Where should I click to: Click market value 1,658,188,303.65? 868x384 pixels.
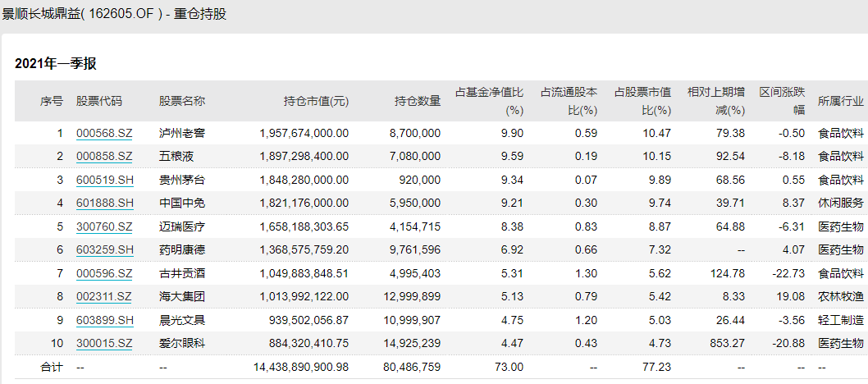pyautogui.click(x=304, y=226)
